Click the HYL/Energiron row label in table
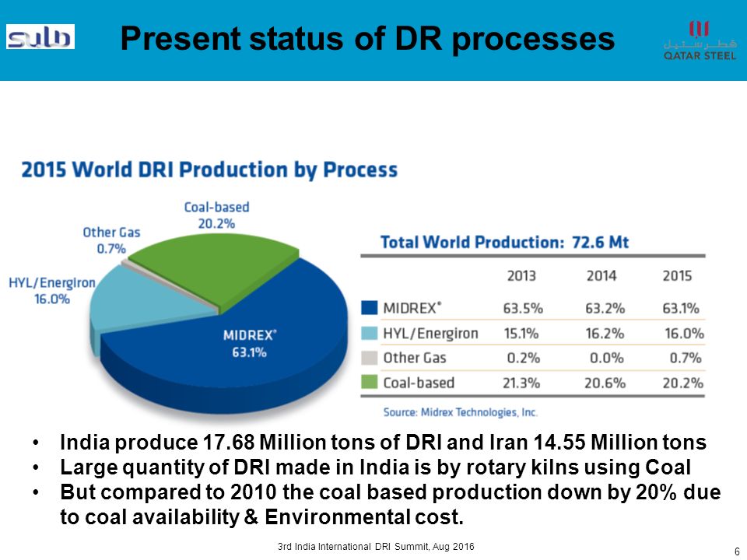Image resolution: width=747 pixels, height=560 pixels. [430, 334]
